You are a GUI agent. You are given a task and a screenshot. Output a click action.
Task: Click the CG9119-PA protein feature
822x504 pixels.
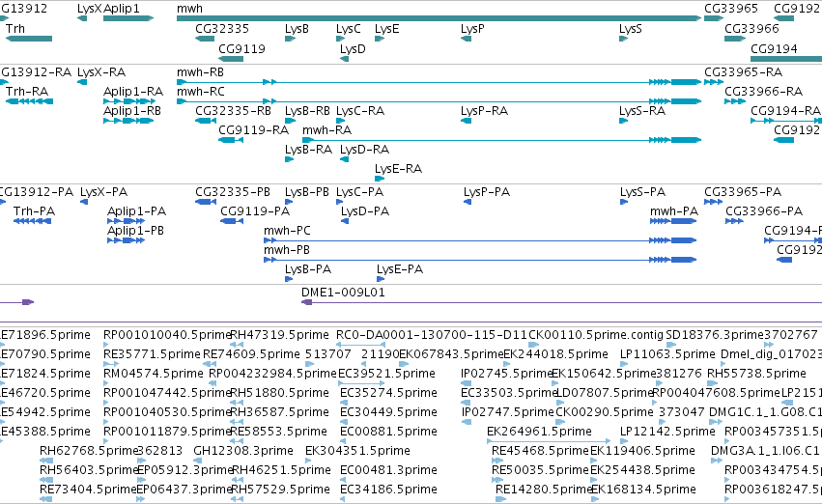[x=231, y=222]
